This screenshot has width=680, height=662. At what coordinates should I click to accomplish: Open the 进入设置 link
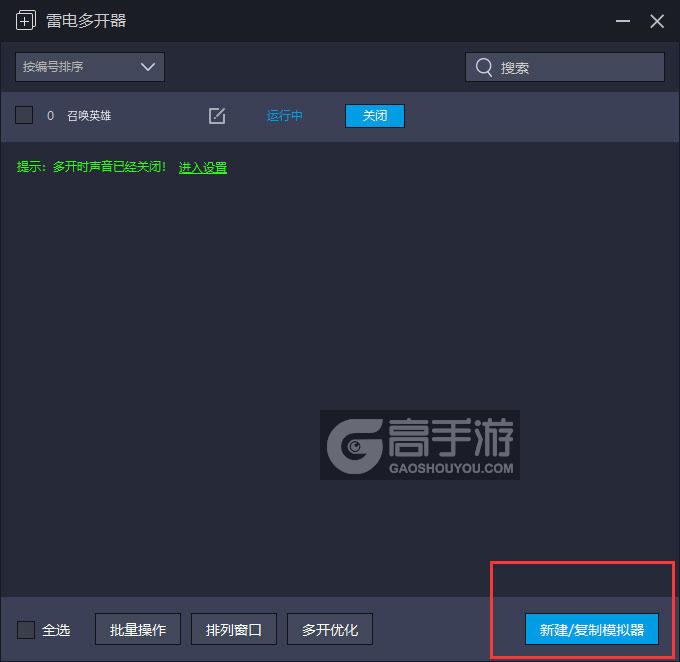(203, 167)
